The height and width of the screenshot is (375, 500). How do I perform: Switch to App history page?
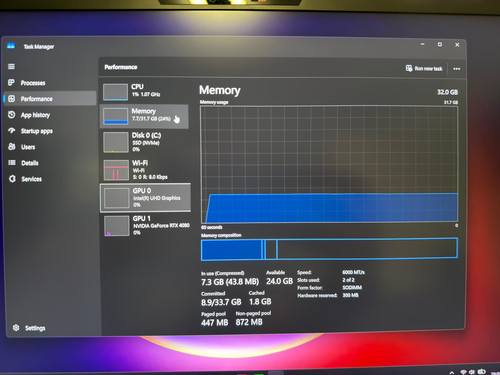pyautogui.click(x=50, y=115)
